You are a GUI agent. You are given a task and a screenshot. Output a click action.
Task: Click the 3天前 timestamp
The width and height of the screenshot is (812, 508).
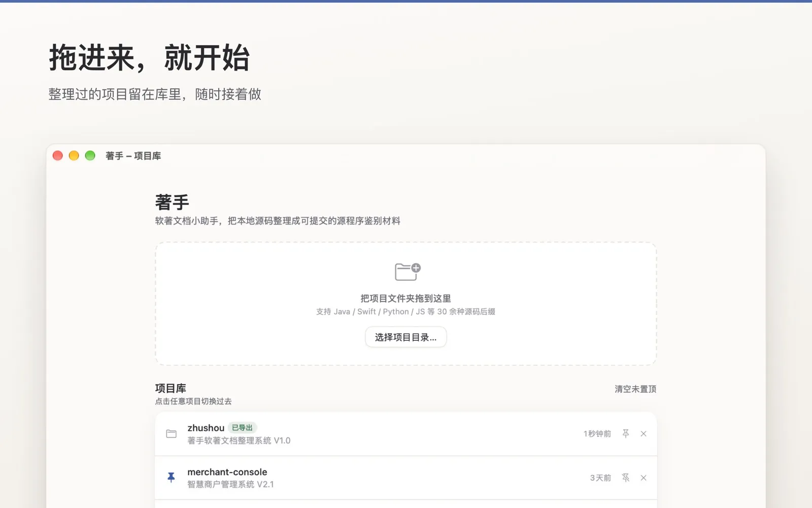click(600, 478)
